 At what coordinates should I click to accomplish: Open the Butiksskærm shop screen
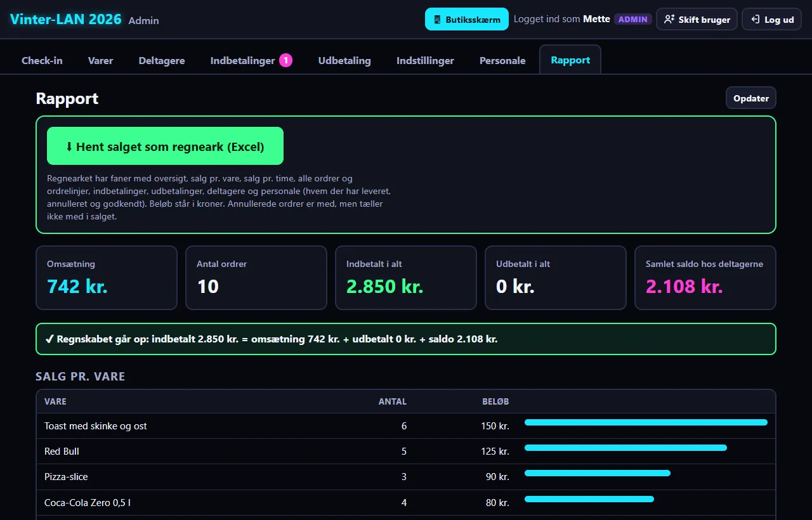467,19
